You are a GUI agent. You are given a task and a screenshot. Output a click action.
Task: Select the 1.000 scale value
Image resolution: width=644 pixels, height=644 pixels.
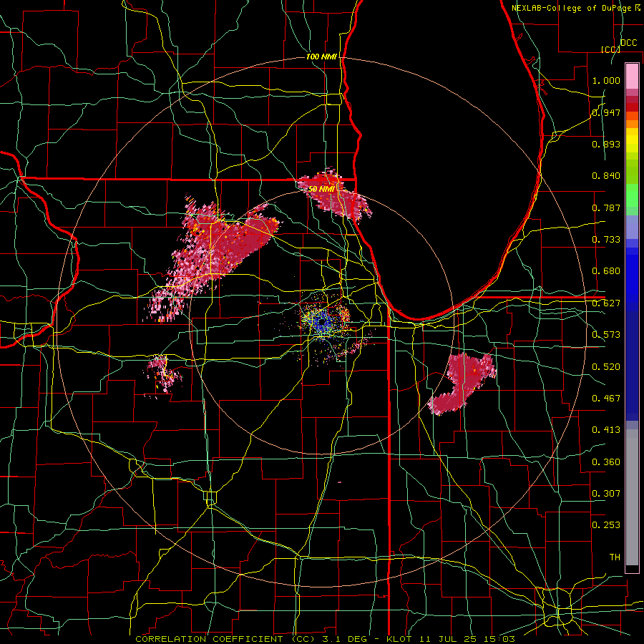click(606, 80)
